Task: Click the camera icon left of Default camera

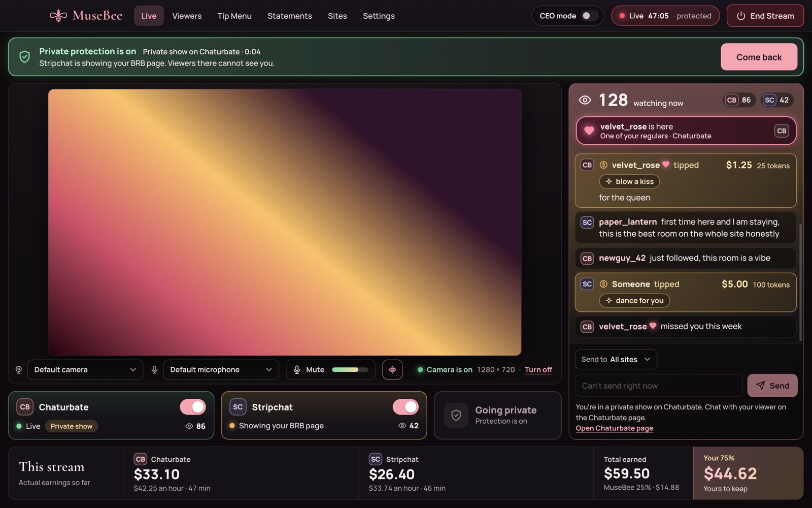Action: pyautogui.click(x=19, y=370)
